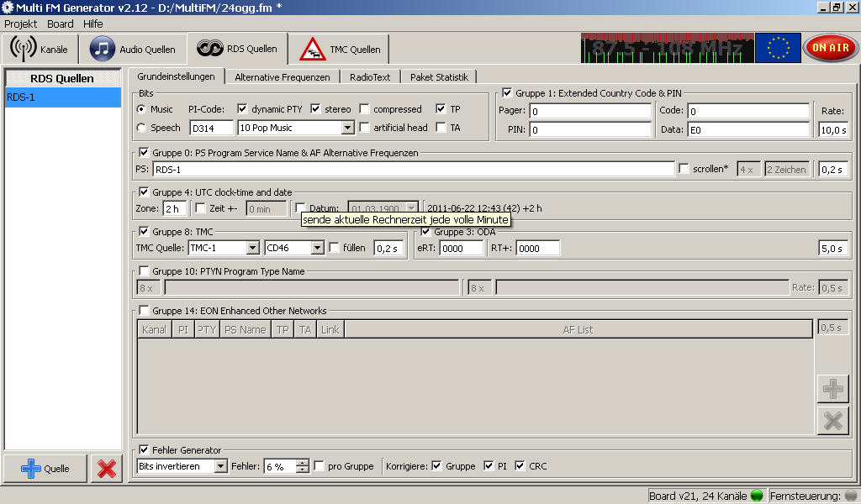This screenshot has width=861, height=504.
Task: Click the Code input field
Action: (748, 112)
